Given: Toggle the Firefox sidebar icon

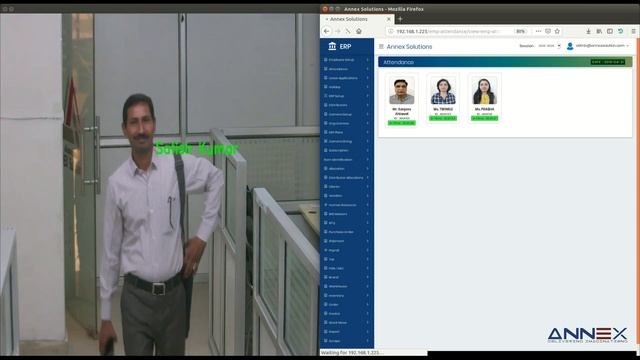Looking at the screenshot, I should click(610, 31).
